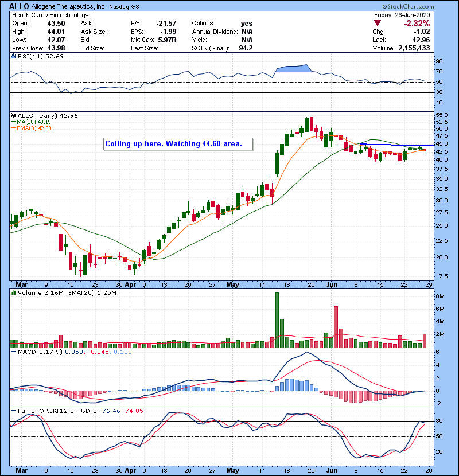Click the 'Jun' label on bottom date axis
This screenshot has height=476, width=459.
click(332, 470)
